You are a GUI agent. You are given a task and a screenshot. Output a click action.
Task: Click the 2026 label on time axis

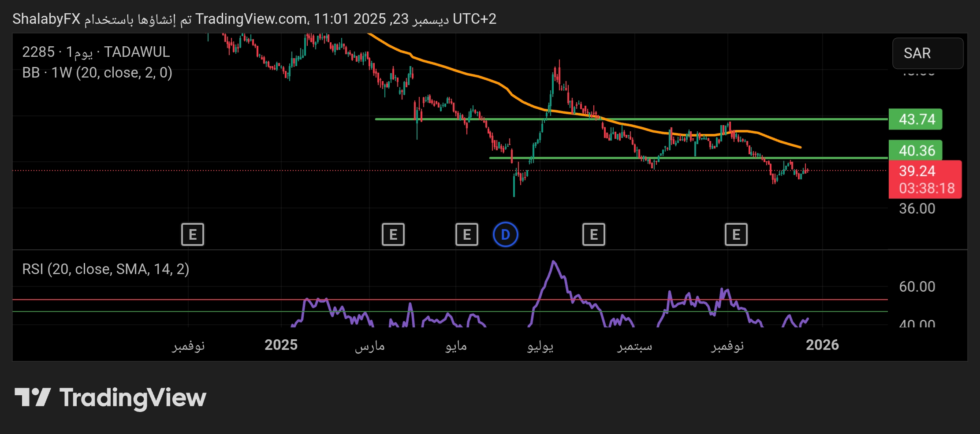pos(822,345)
